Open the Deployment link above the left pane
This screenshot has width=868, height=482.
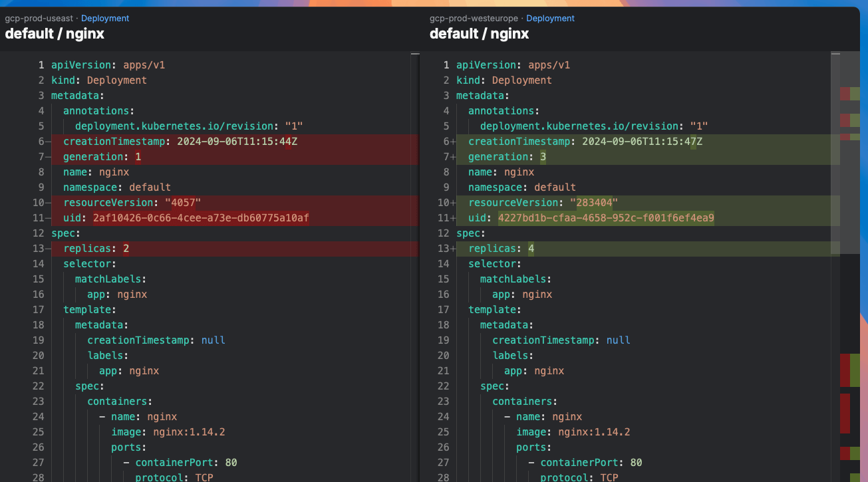(x=104, y=18)
